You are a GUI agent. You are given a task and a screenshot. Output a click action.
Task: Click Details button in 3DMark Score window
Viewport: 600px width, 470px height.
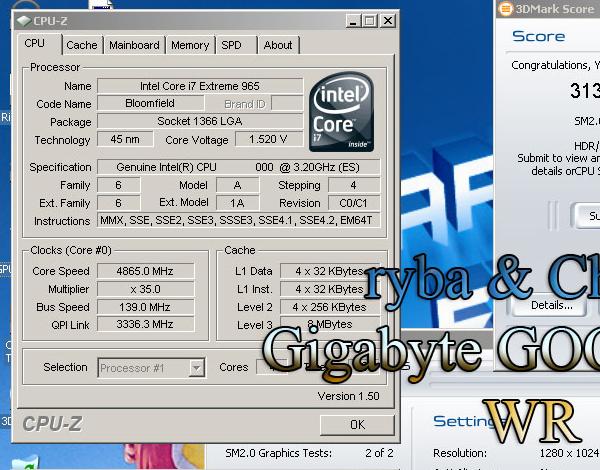549,306
